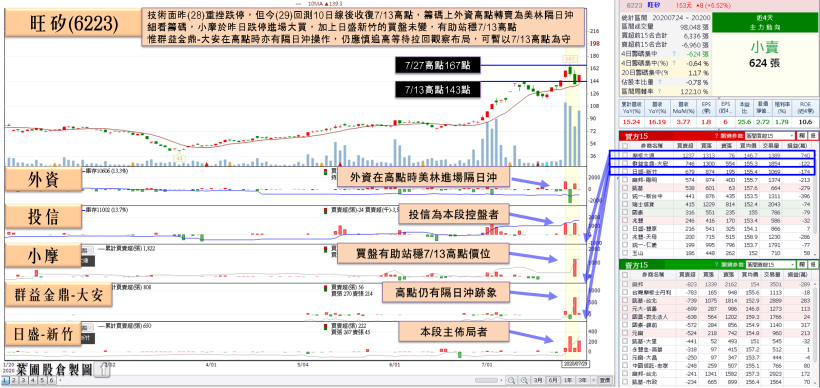Screen dimensions: 820x388
Task: Switch to page tab 2
Action: pyautogui.click(x=14, y=381)
